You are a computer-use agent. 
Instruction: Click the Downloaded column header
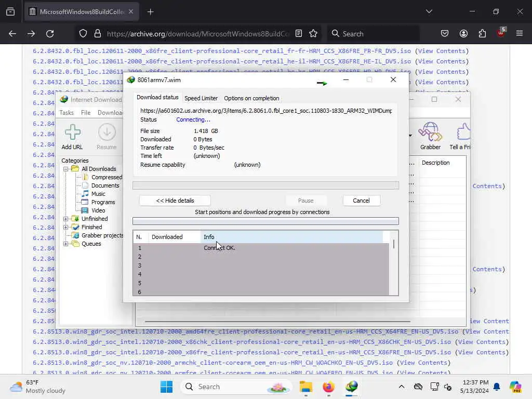(175, 237)
